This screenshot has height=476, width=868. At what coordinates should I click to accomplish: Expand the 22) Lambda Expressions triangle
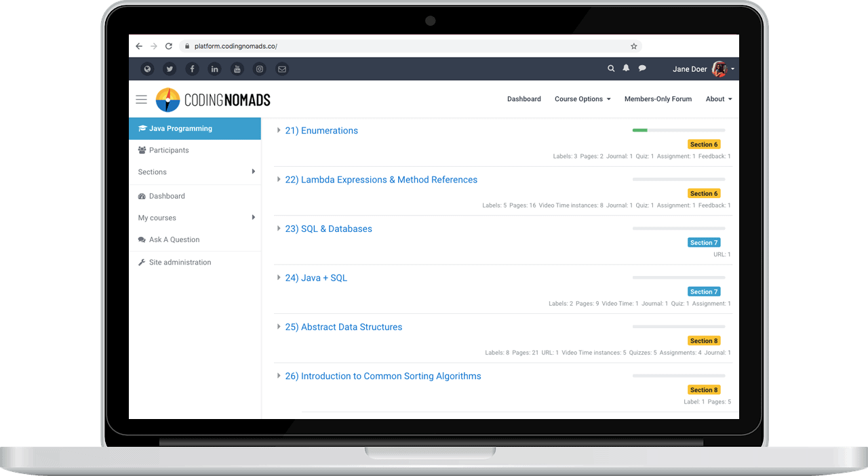279,179
